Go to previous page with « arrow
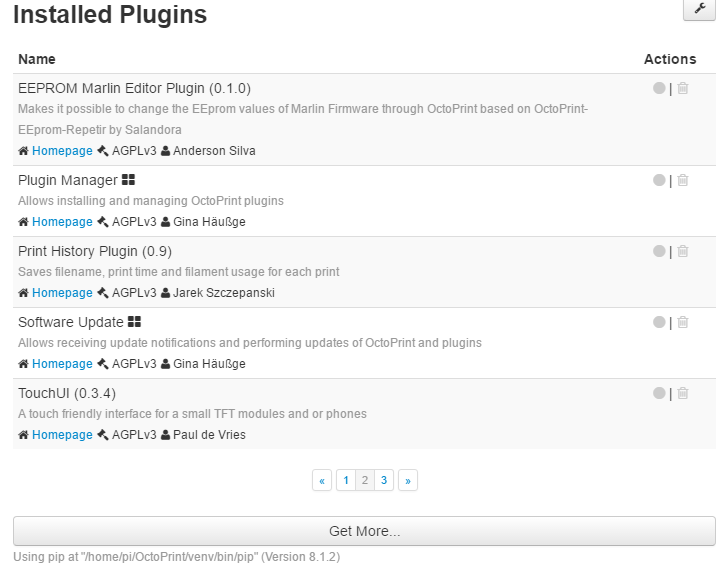The height and width of the screenshot is (571, 724). [322, 481]
